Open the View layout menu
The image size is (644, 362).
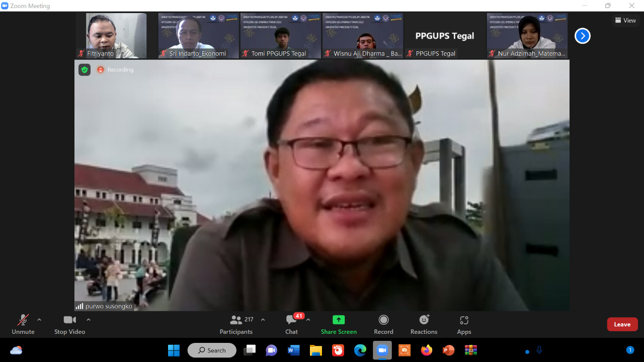pos(625,21)
